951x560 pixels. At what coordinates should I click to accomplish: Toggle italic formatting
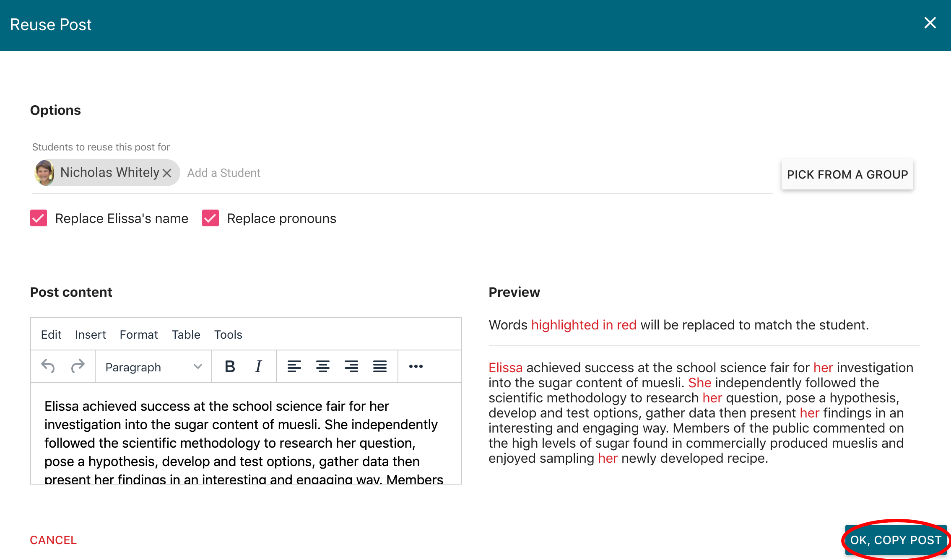click(258, 366)
